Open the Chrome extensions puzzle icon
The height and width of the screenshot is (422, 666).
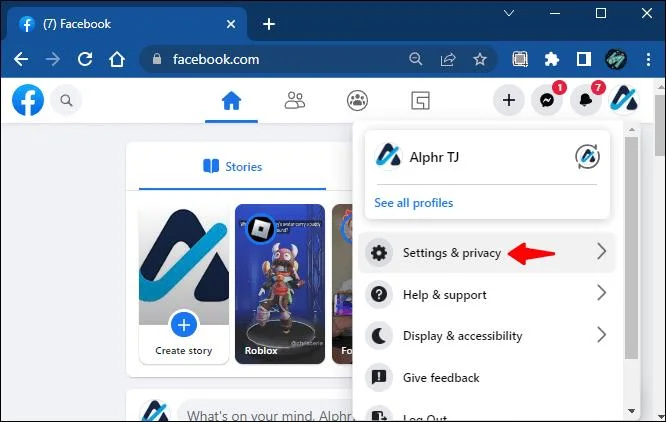click(551, 59)
